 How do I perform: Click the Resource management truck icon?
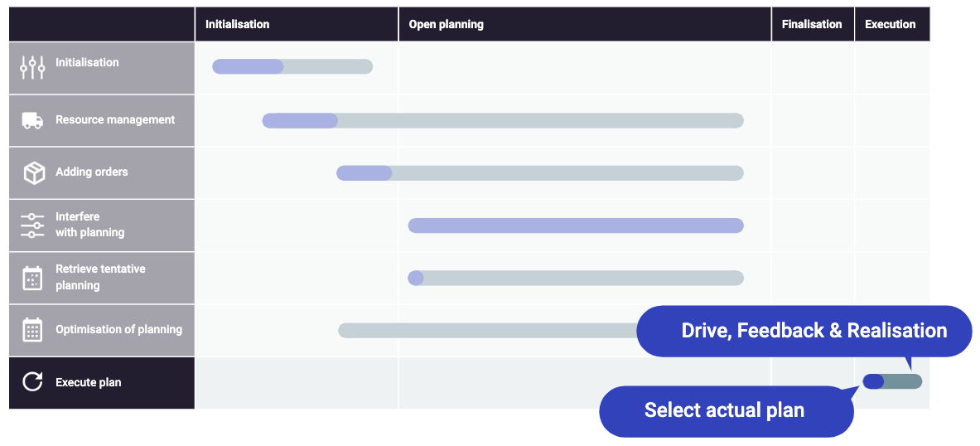pos(32,121)
